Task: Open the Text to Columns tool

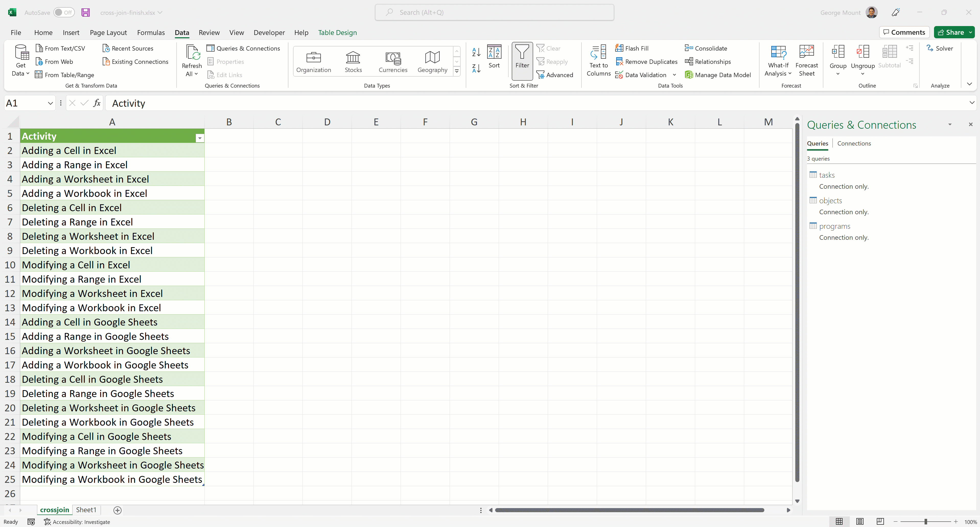Action: [598, 61]
